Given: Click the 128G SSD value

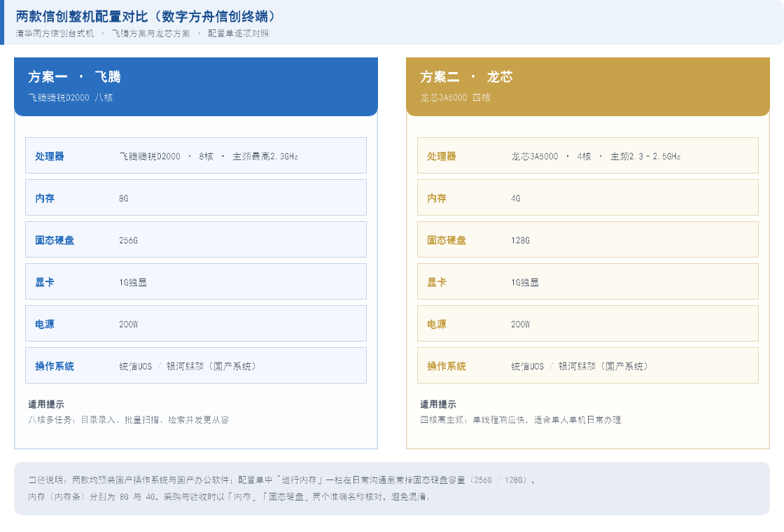Looking at the screenshot, I should (521, 241).
